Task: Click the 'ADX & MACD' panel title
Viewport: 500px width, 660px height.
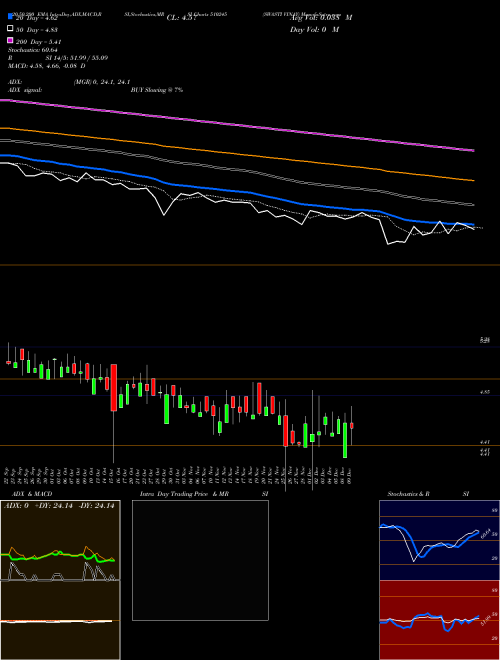Action: 32,494
